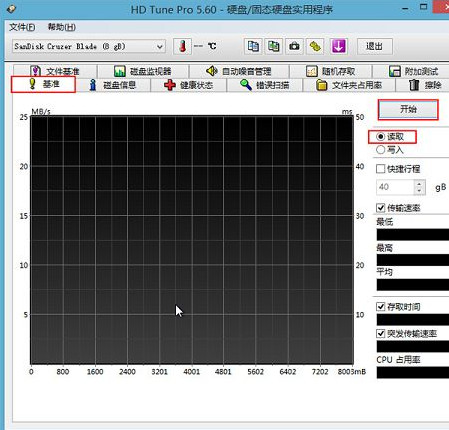
Task: Open the 帮助(H) menu
Action: click(x=62, y=27)
